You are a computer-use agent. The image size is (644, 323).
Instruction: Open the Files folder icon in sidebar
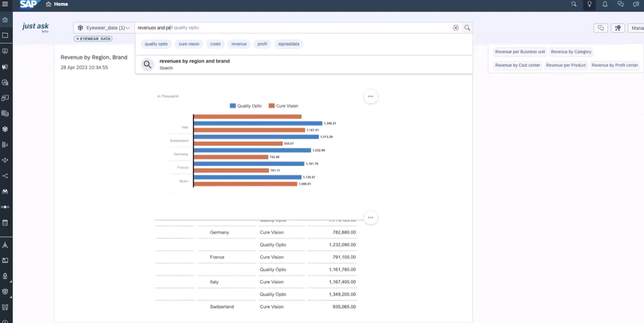coord(5,36)
